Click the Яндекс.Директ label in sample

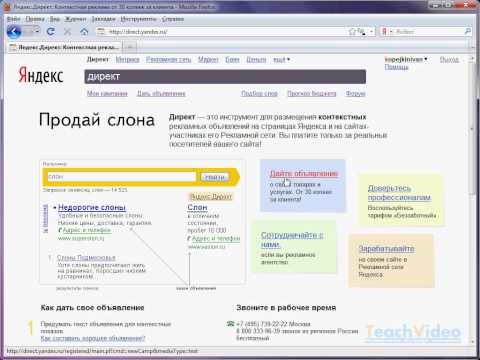tap(211, 197)
